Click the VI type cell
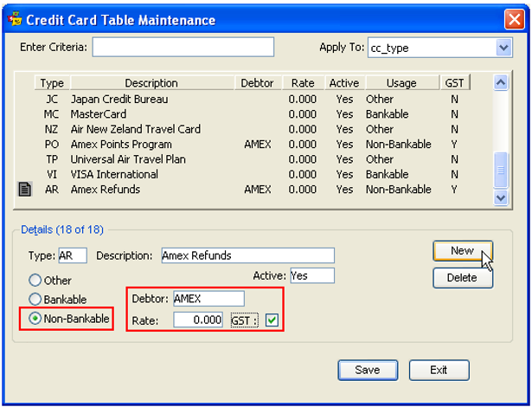This screenshot has height=407, width=532. click(x=52, y=174)
